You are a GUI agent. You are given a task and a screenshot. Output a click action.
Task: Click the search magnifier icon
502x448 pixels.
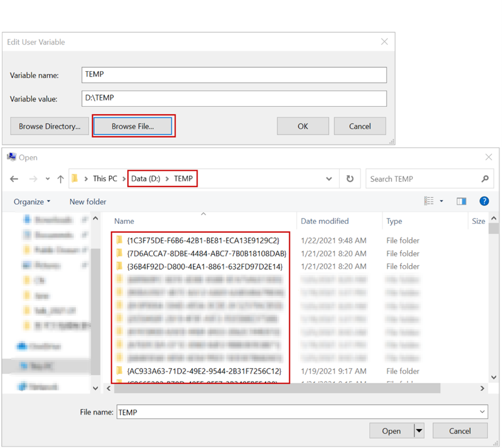click(485, 179)
